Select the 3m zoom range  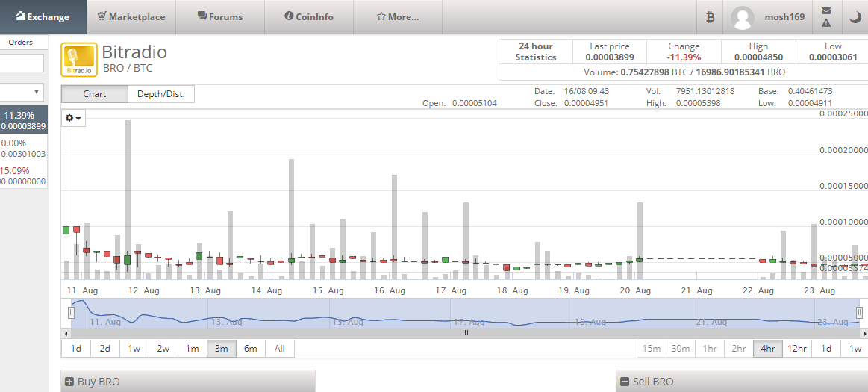click(x=222, y=348)
